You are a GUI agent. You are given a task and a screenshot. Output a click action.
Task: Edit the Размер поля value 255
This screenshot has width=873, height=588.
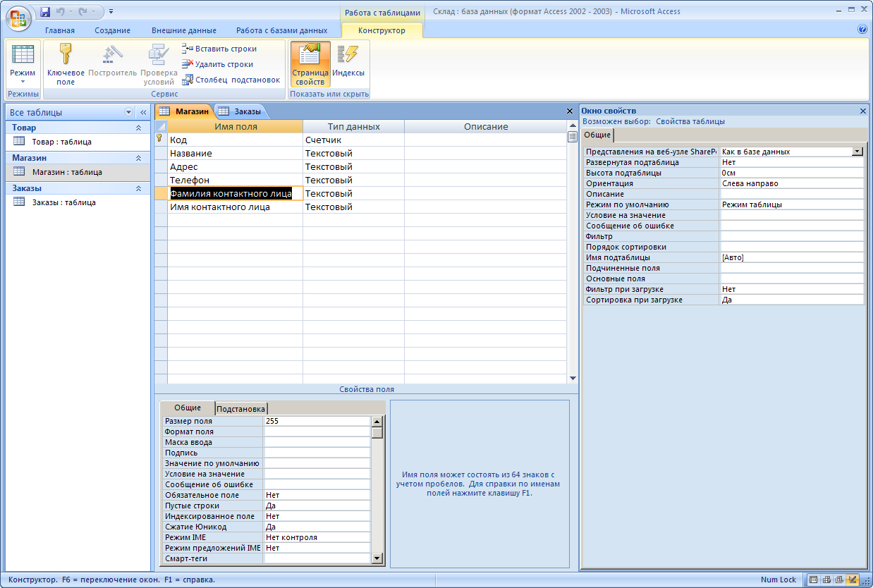tap(317, 421)
